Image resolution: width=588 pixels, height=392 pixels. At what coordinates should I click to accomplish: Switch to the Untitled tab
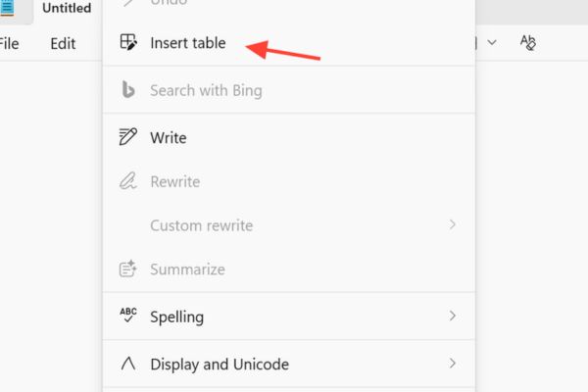tap(67, 9)
